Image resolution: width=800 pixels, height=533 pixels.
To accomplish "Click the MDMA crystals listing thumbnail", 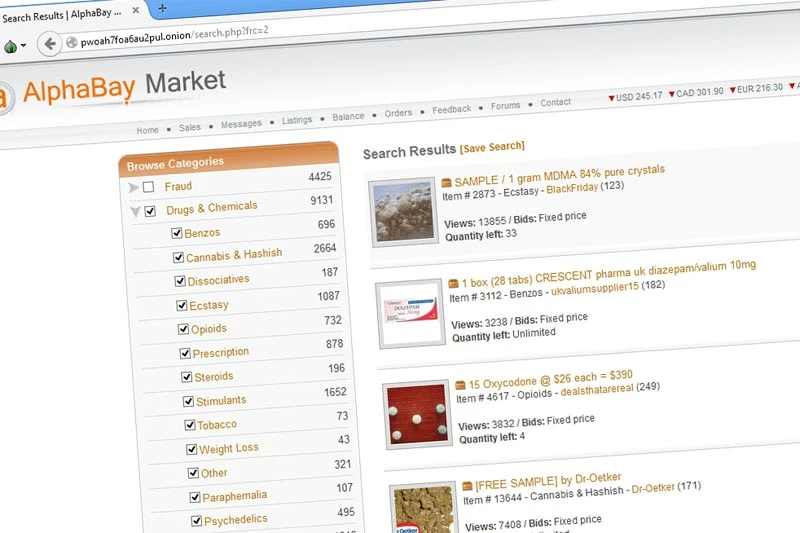I will click(403, 212).
